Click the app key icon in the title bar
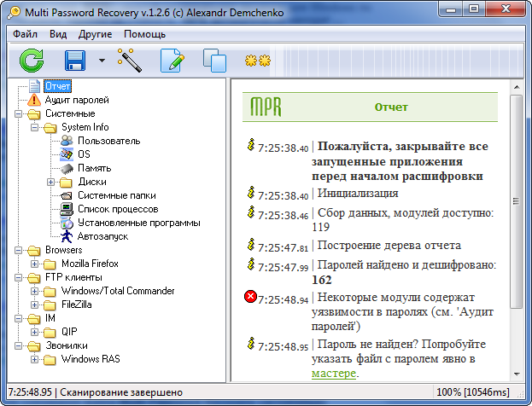The image size is (532, 406). [15, 13]
